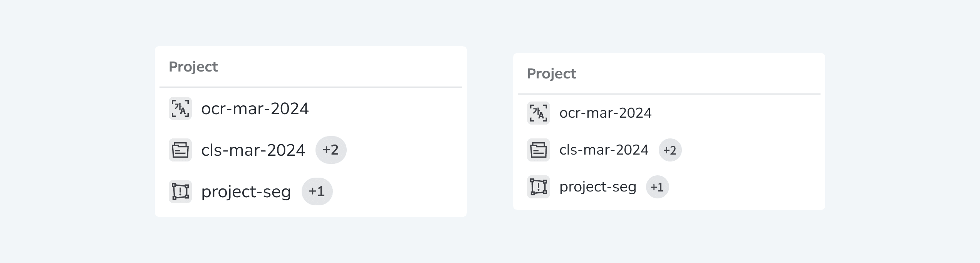Click the segmentation icon in the compact panel
The width and height of the screenshot is (980, 263).
[539, 187]
